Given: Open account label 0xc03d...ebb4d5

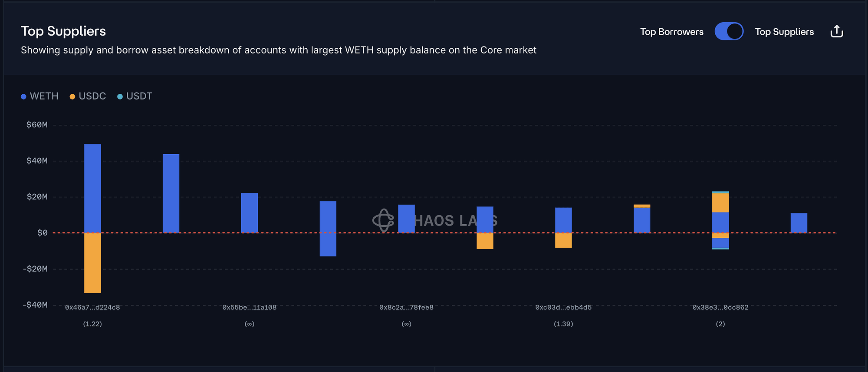Looking at the screenshot, I should tap(563, 308).
